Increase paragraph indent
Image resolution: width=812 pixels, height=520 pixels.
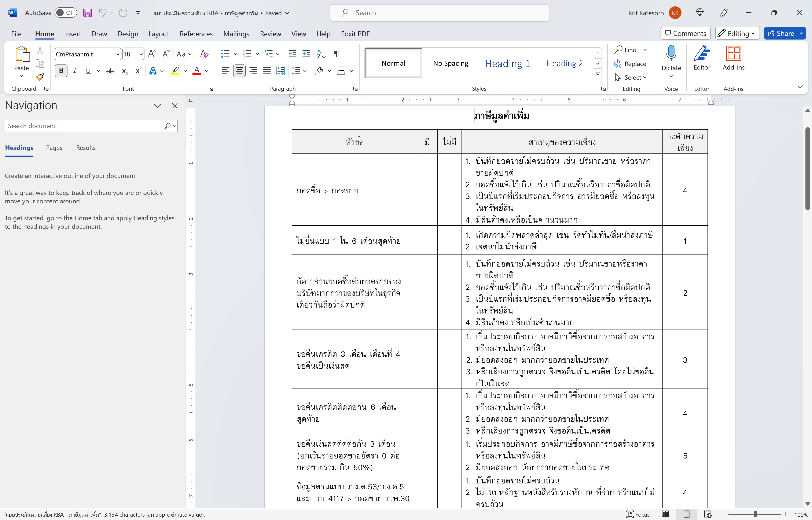coord(306,54)
